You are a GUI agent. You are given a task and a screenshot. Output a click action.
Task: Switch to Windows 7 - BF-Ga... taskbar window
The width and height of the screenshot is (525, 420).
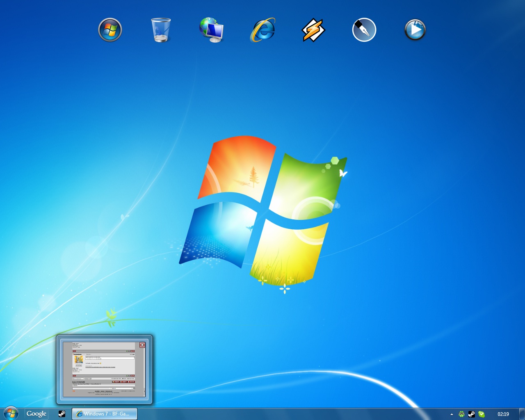point(104,414)
